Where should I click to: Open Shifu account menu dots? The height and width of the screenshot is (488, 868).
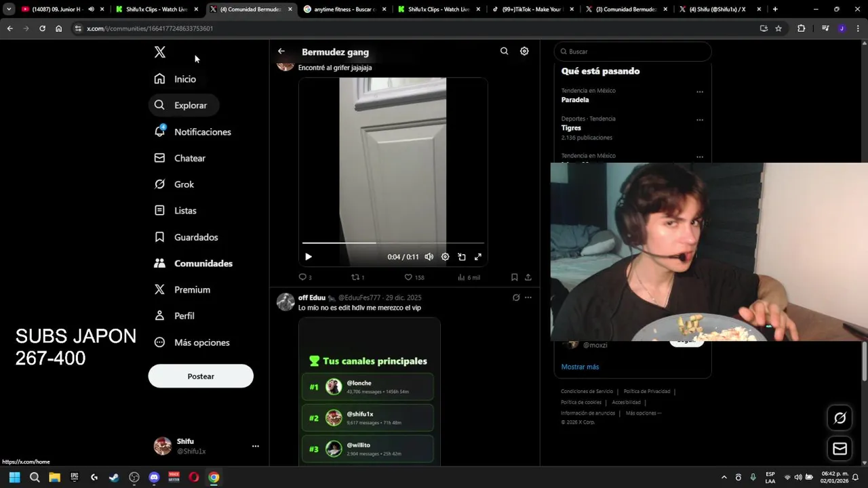tap(256, 446)
